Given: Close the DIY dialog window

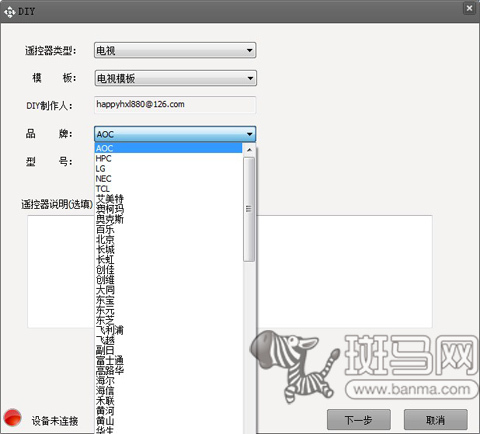Looking at the screenshot, I should (469, 8).
